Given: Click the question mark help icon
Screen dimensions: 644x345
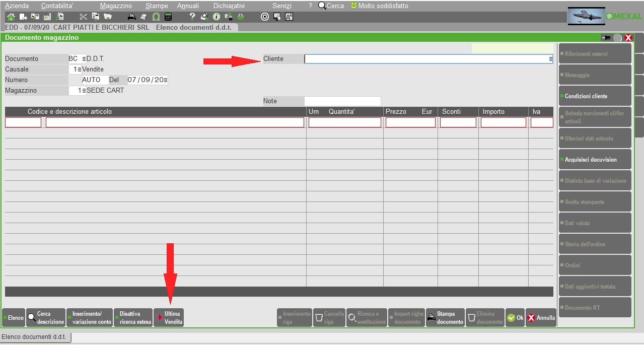Looking at the screenshot, I should tap(192, 17).
